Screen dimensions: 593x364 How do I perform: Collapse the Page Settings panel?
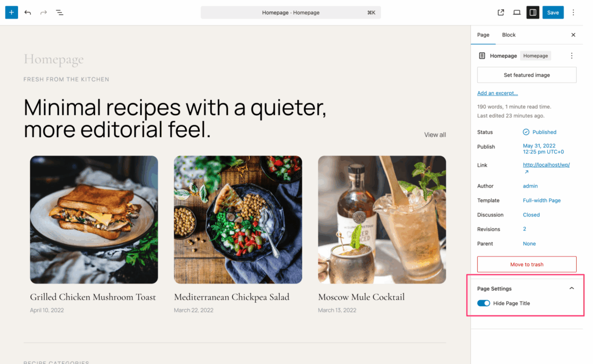coord(572,288)
